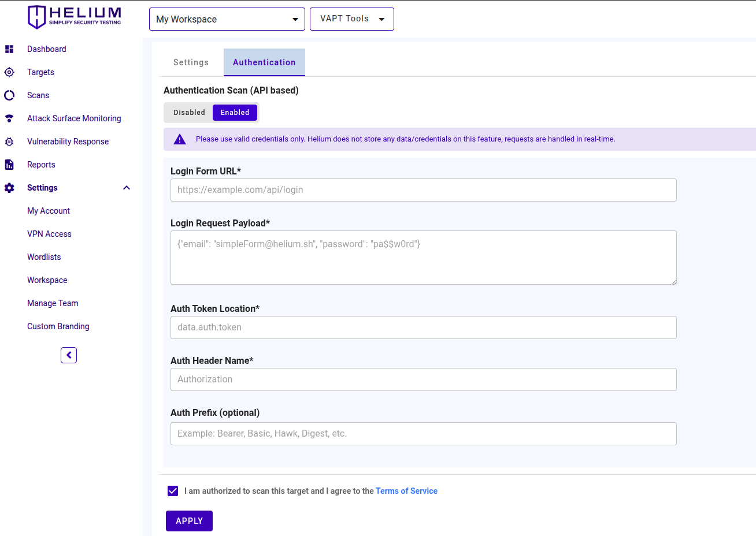Click the Login Form URL field

(423, 190)
